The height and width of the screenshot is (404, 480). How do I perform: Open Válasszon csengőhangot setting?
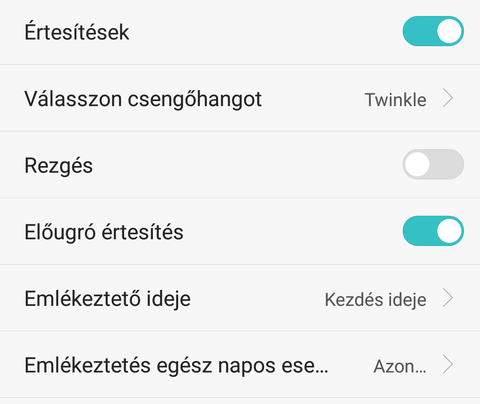click(240, 98)
